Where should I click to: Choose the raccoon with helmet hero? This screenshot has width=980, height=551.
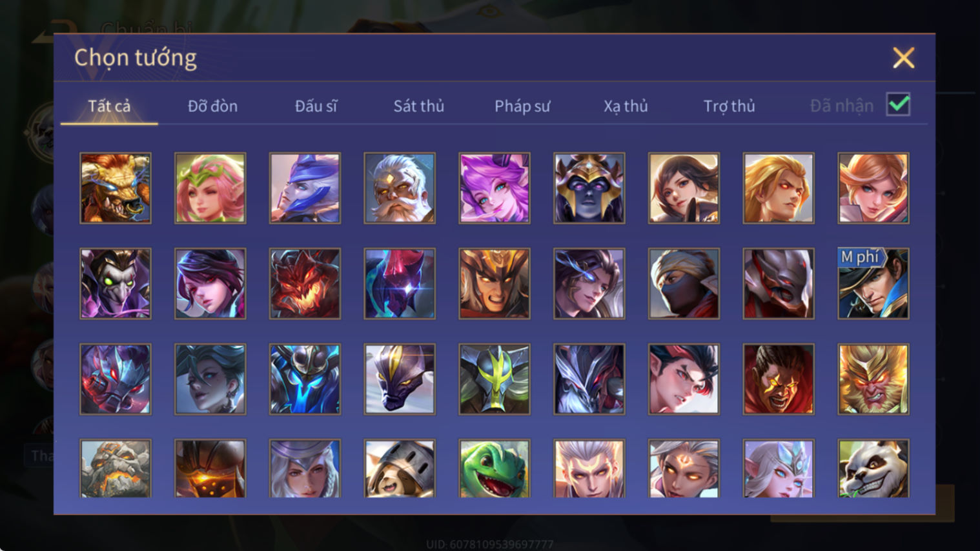click(x=400, y=469)
